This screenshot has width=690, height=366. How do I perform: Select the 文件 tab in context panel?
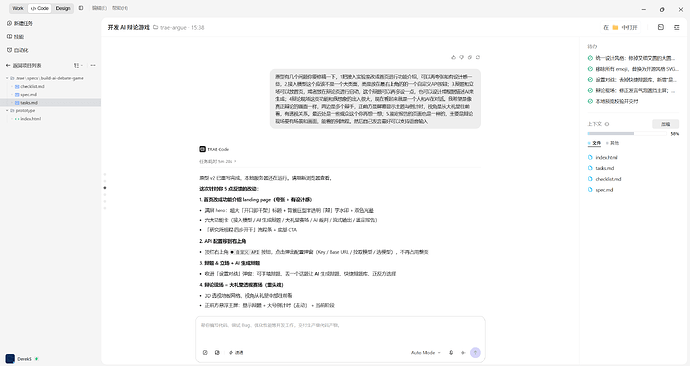[594, 143]
